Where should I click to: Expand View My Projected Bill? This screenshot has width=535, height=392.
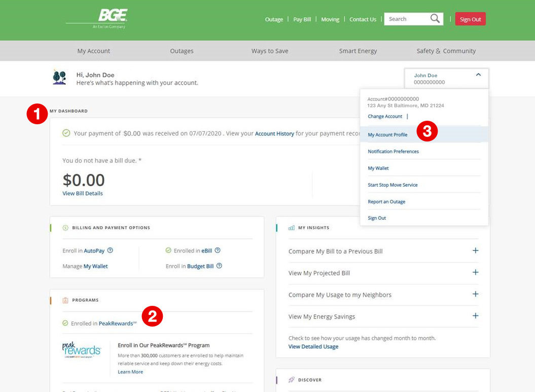pos(475,273)
